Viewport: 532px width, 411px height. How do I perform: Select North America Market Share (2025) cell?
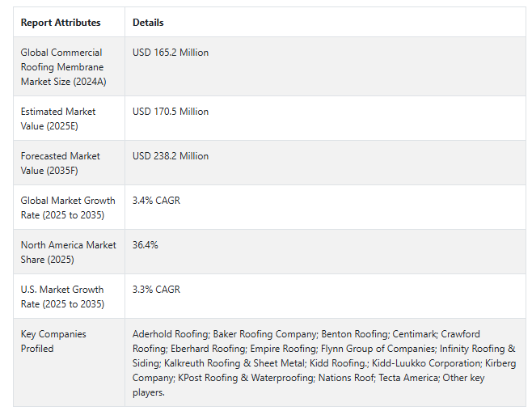click(68, 252)
